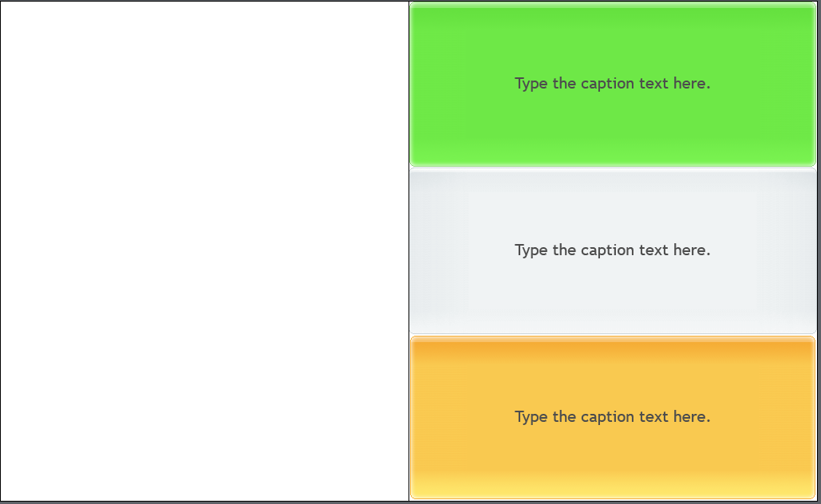The height and width of the screenshot is (504, 821).
Task: Click the vertical divider between the panes
Action: point(409,251)
